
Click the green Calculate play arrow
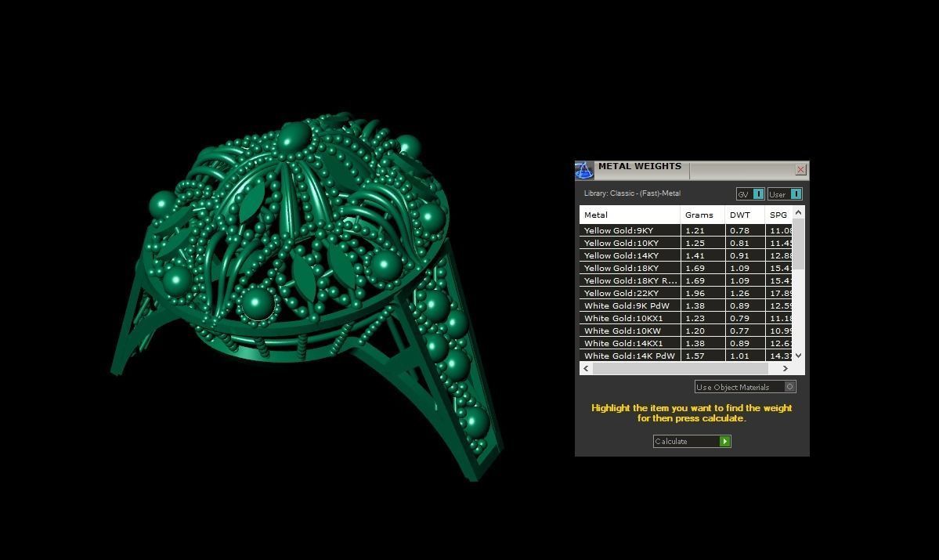(724, 442)
